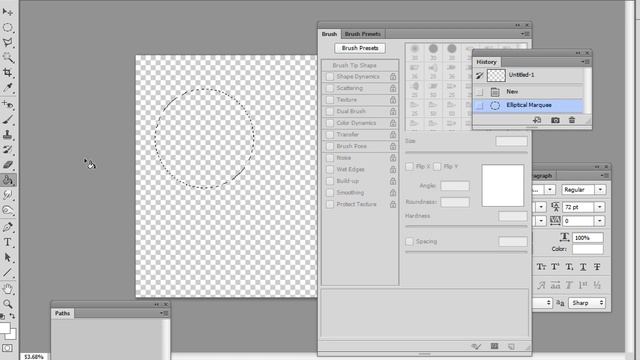Select the Eyedropper tool
Viewport: 640px width, 360px height.
[7, 88]
